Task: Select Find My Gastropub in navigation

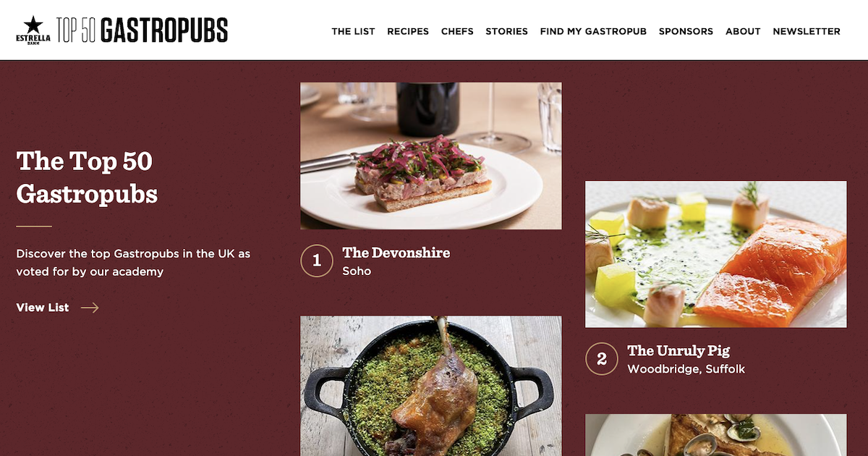Action: pos(593,31)
